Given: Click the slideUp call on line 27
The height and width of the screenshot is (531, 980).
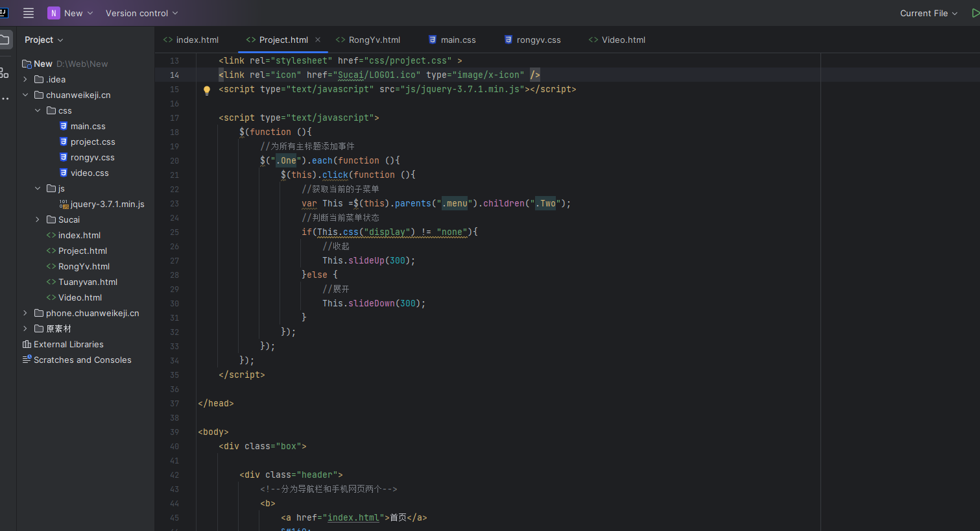Looking at the screenshot, I should [x=366, y=260].
